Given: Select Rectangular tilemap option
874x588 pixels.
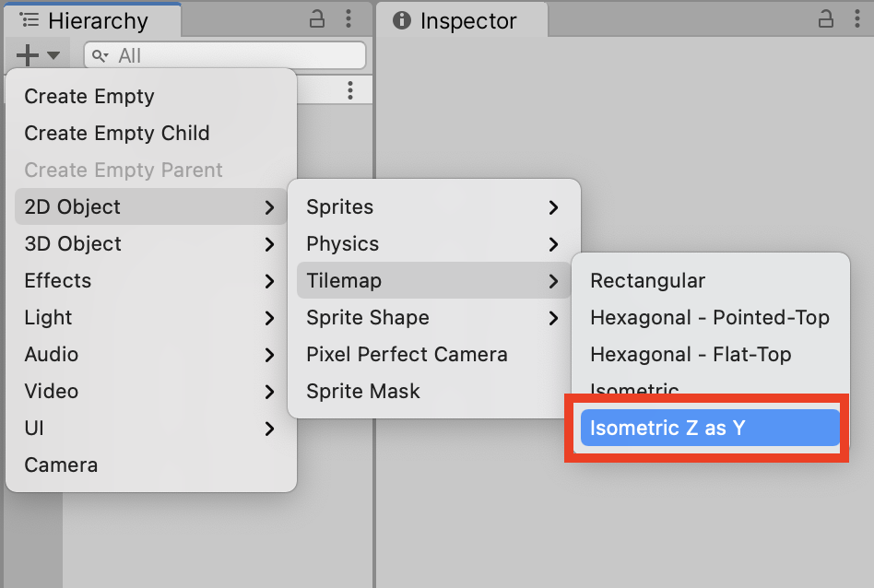Looking at the screenshot, I should [648, 280].
